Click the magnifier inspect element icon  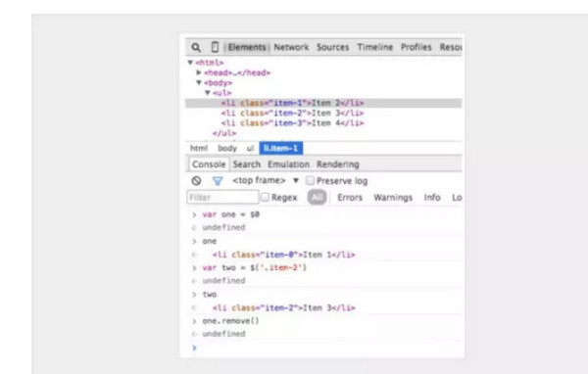point(196,48)
